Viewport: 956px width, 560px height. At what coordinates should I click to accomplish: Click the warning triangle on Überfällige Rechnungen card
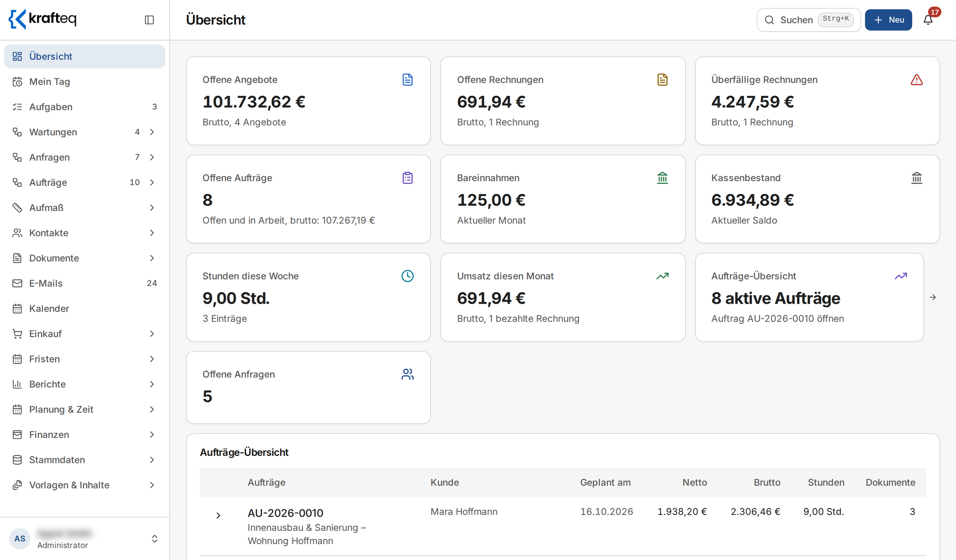pos(917,80)
